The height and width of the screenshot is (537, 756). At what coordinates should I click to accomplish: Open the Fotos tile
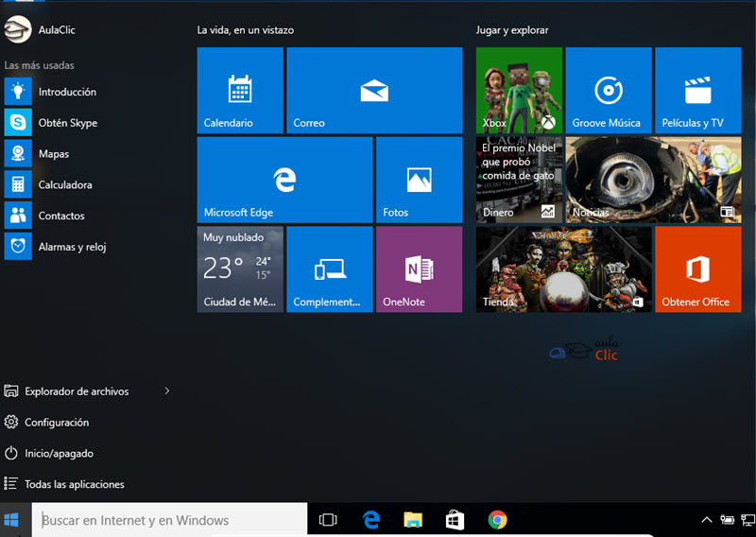[419, 180]
